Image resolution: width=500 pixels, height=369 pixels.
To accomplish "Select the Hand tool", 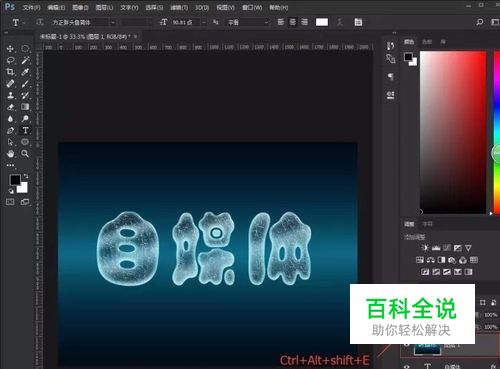I will (10, 154).
